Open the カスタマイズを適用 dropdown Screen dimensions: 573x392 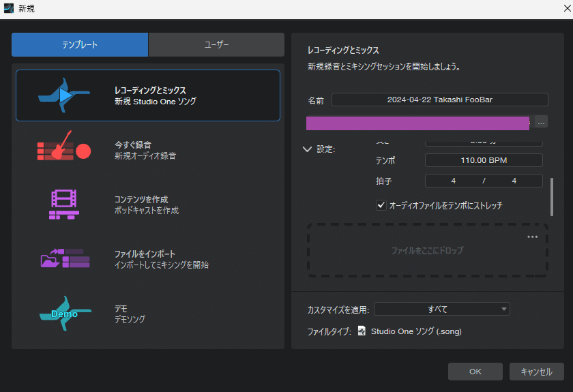point(442,309)
